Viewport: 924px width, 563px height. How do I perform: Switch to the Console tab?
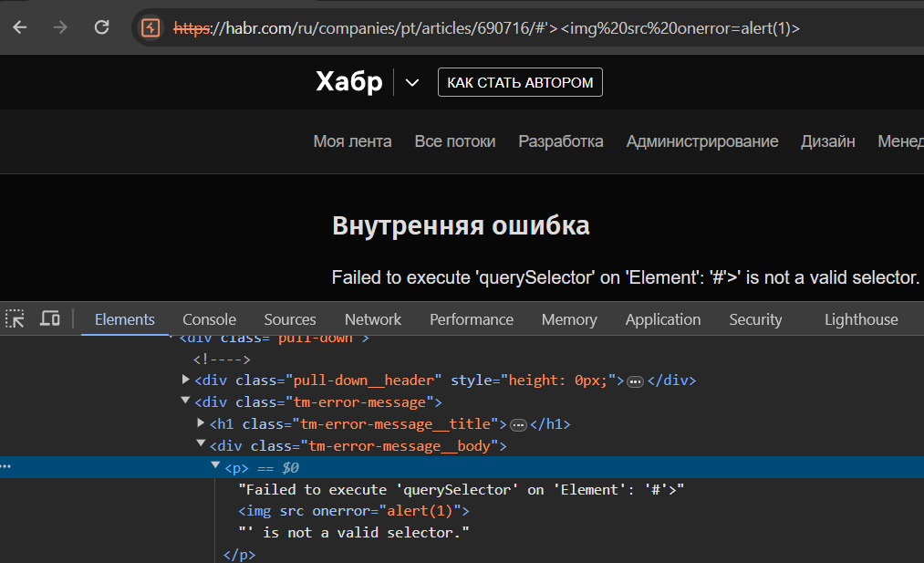point(209,319)
